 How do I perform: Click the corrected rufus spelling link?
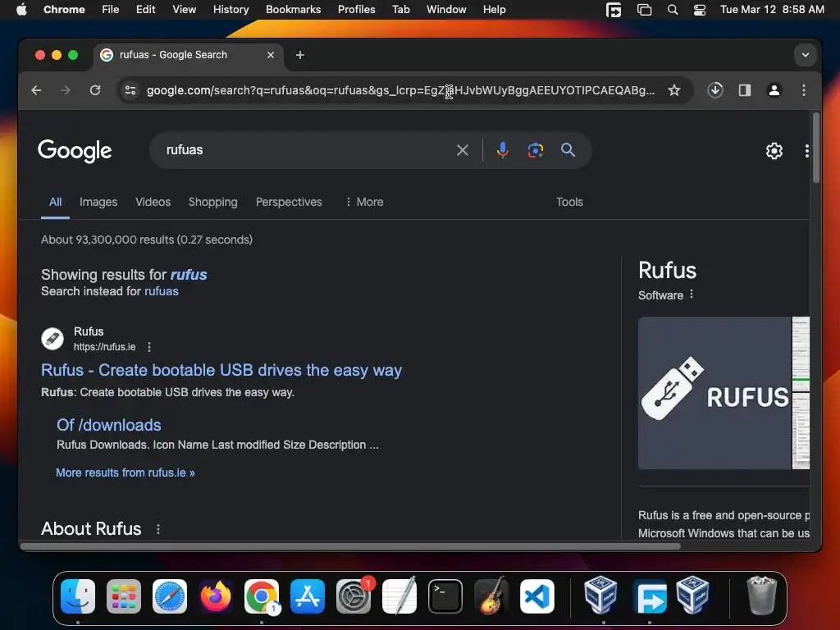(x=189, y=275)
